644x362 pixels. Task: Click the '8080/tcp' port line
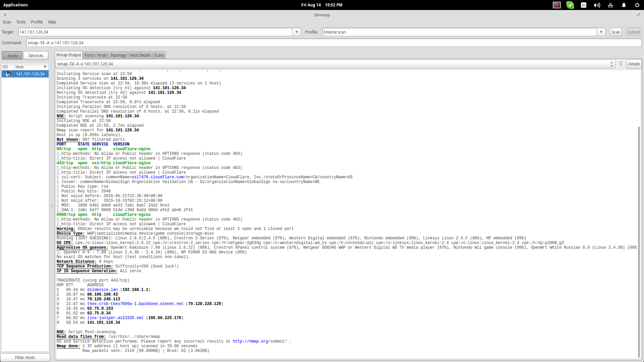click(104, 215)
